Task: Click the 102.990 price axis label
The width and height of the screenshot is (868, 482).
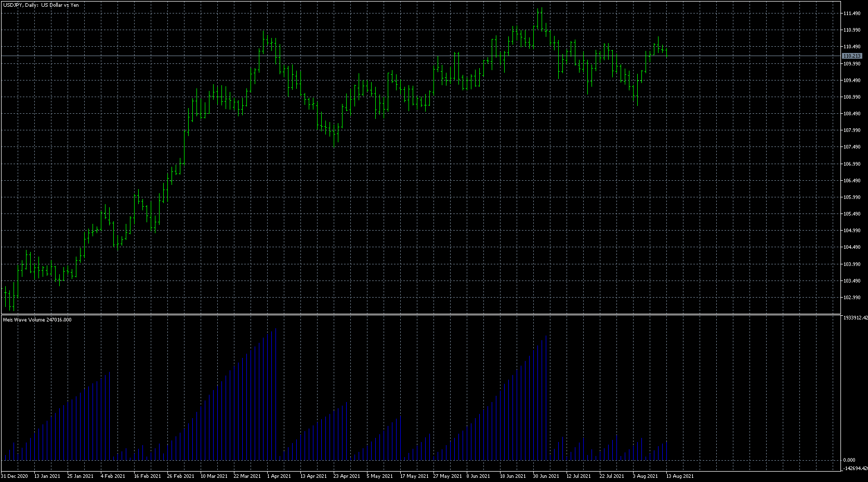Action: 851,298
